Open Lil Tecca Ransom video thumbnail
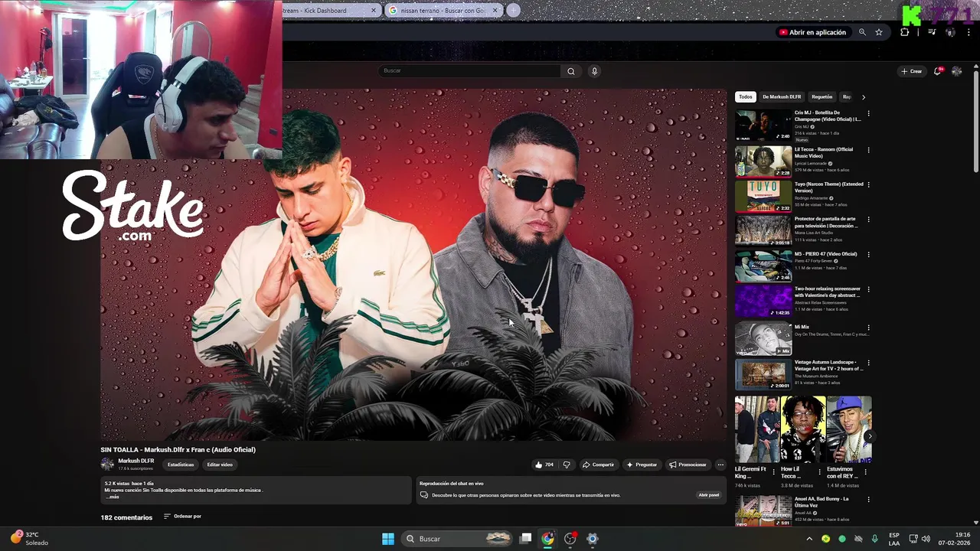Screen dimensions: 980x551 click(x=763, y=161)
